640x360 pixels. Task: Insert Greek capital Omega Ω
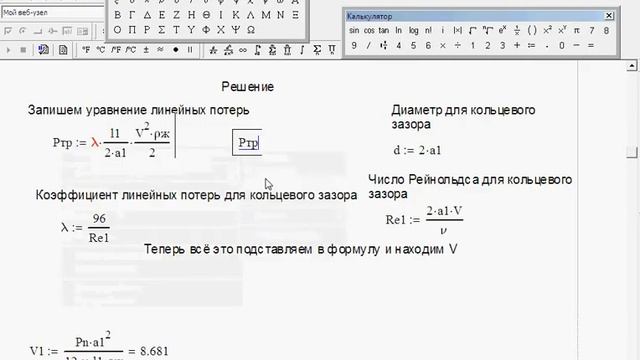[x=251, y=30]
